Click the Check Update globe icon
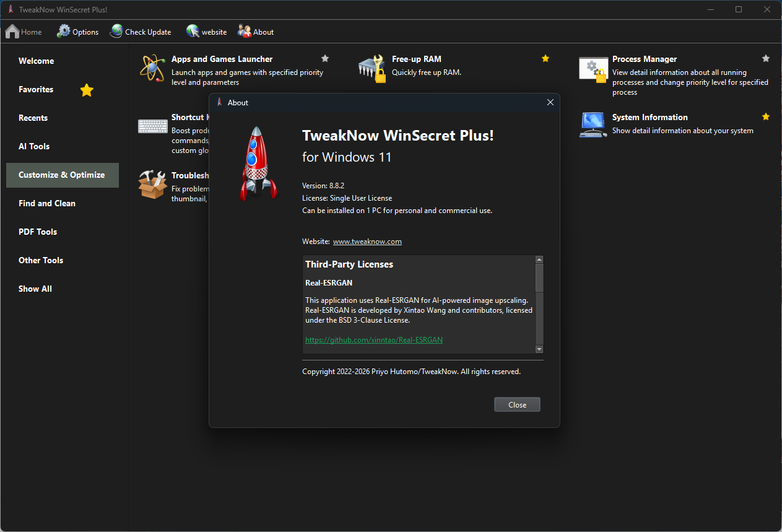This screenshot has height=532, width=782. point(116,32)
